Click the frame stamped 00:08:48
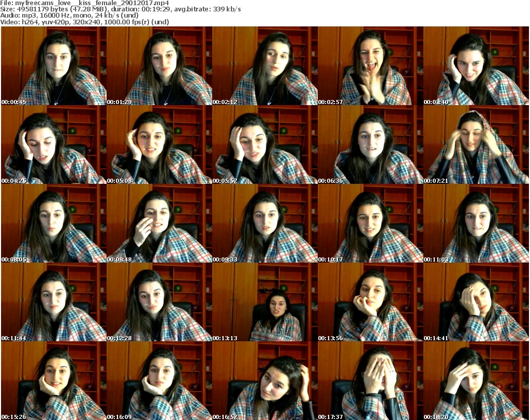The width and height of the screenshot is (530, 420). (x=159, y=224)
